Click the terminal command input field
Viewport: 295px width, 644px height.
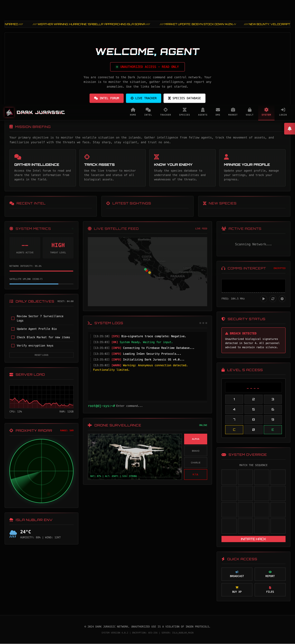(x=161, y=406)
